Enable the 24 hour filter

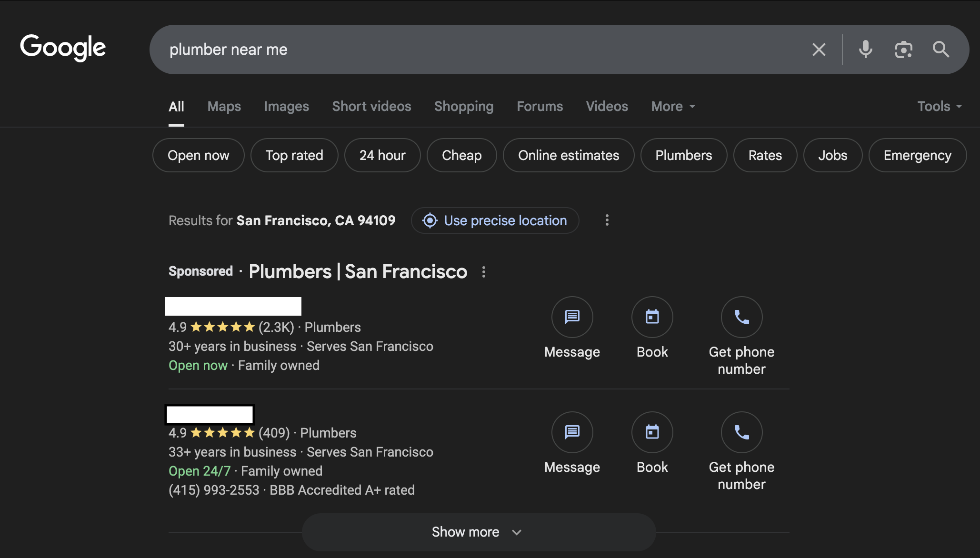tap(382, 155)
